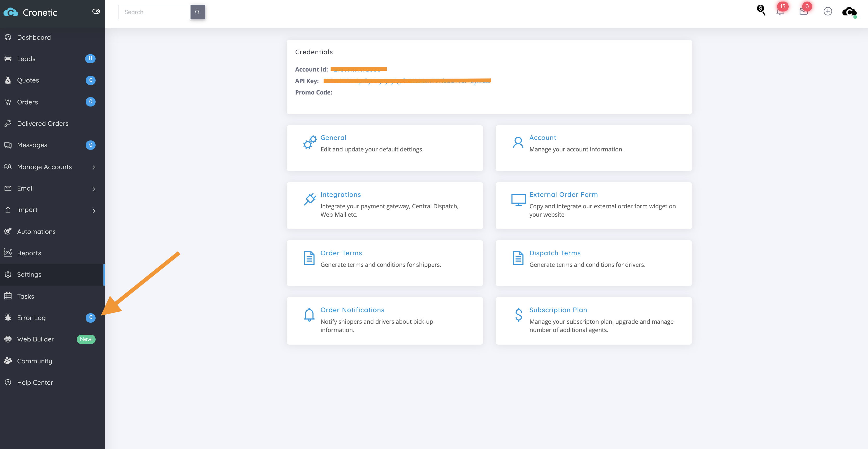Open the Account settings link
The width and height of the screenshot is (868, 449).
tap(543, 137)
